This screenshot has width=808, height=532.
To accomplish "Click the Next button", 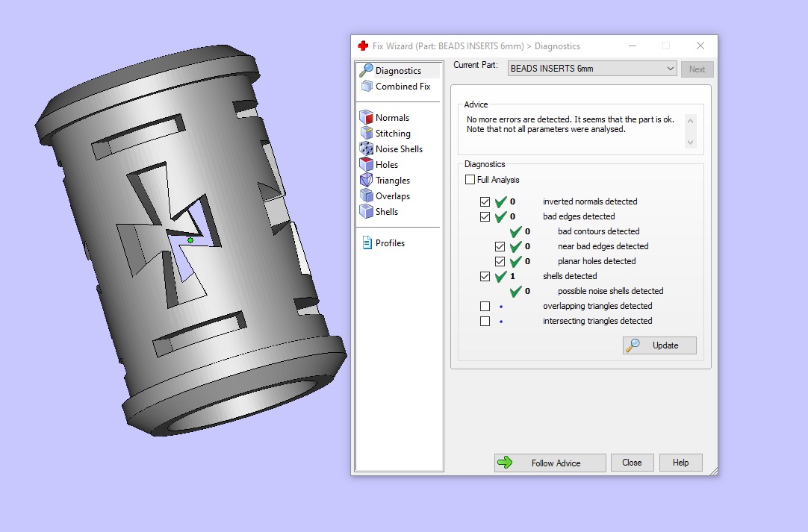I will [x=697, y=69].
